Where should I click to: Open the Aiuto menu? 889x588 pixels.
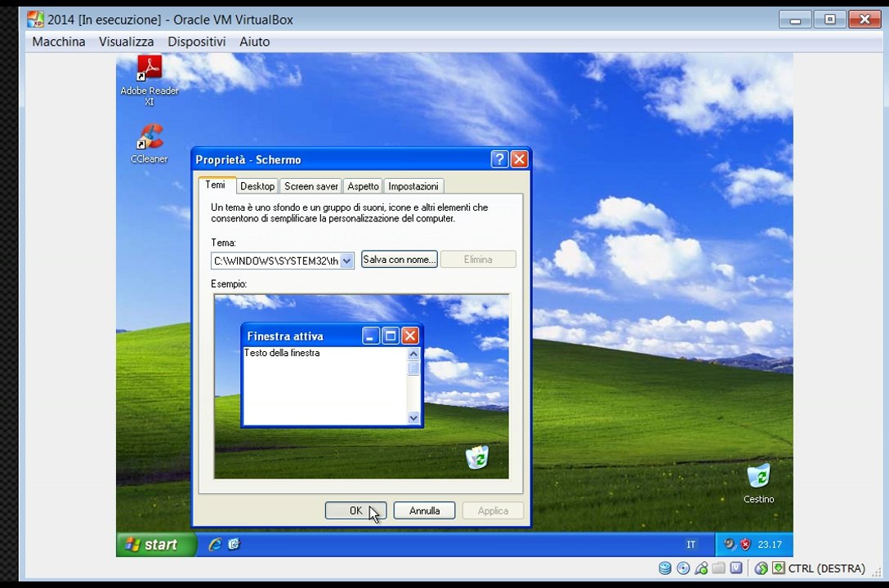[x=255, y=42]
